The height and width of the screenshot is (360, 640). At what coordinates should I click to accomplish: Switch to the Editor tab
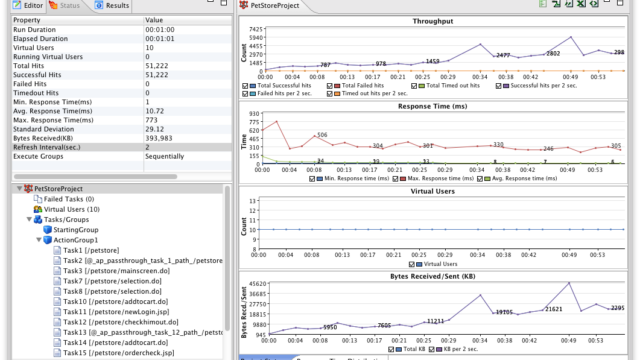coord(28,5)
